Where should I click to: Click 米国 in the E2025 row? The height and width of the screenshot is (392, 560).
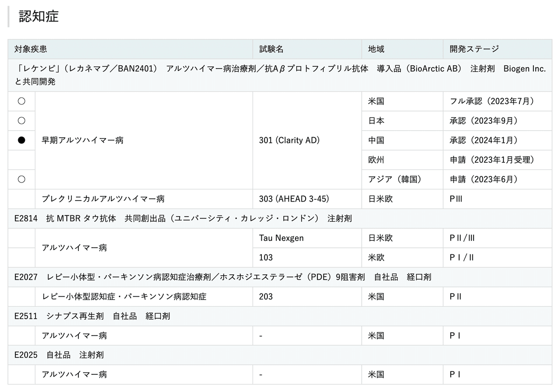pyautogui.click(x=376, y=375)
